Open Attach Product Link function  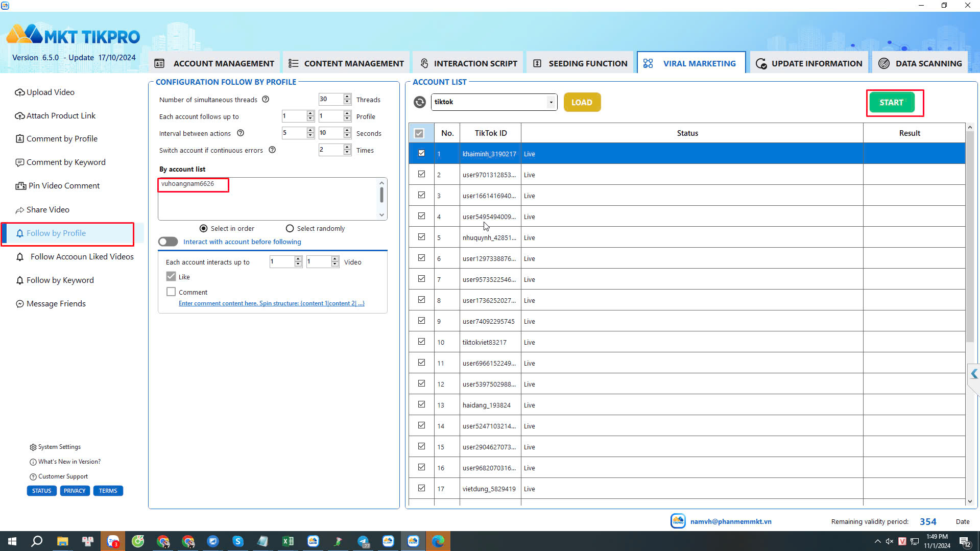click(55, 116)
